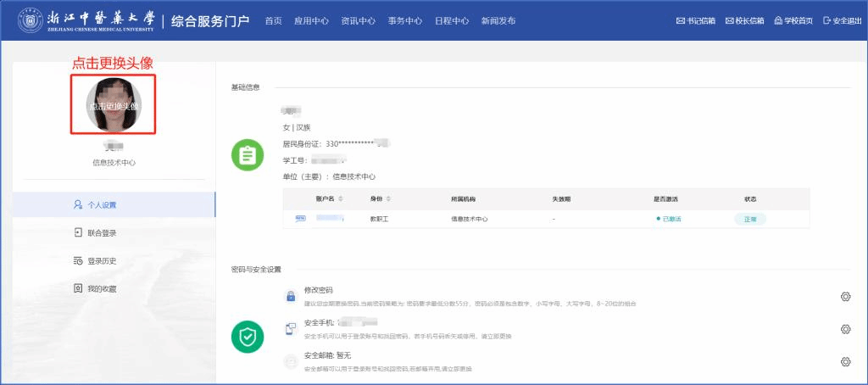868x385 pixels.
Task: Open the 书记信箱 mailbox icon link
Action: click(695, 20)
